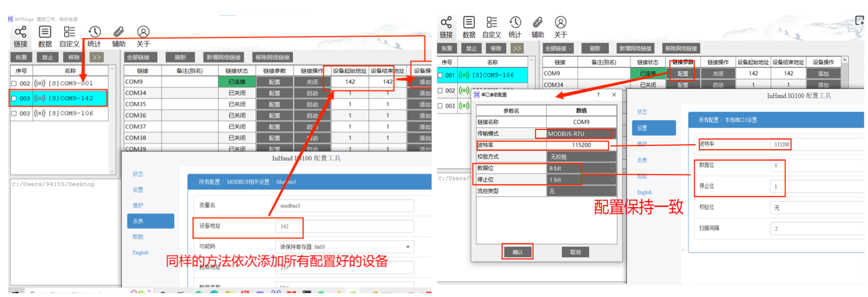
Task: Click the ? help icon in 串口参数配置 dialog
Action: coord(598,95)
